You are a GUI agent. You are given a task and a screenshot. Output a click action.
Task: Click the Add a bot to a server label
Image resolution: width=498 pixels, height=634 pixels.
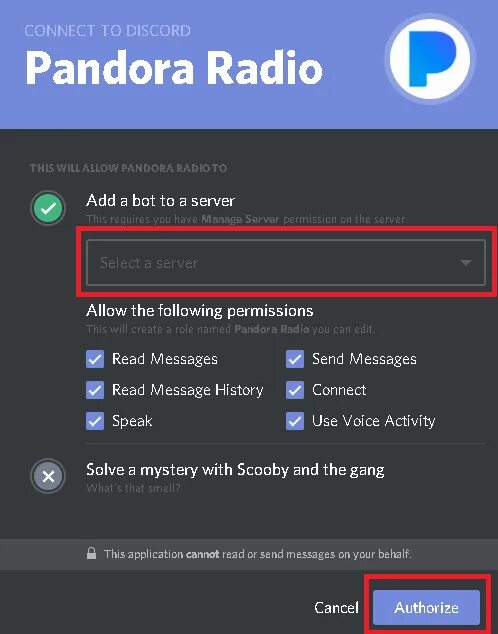click(160, 201)
